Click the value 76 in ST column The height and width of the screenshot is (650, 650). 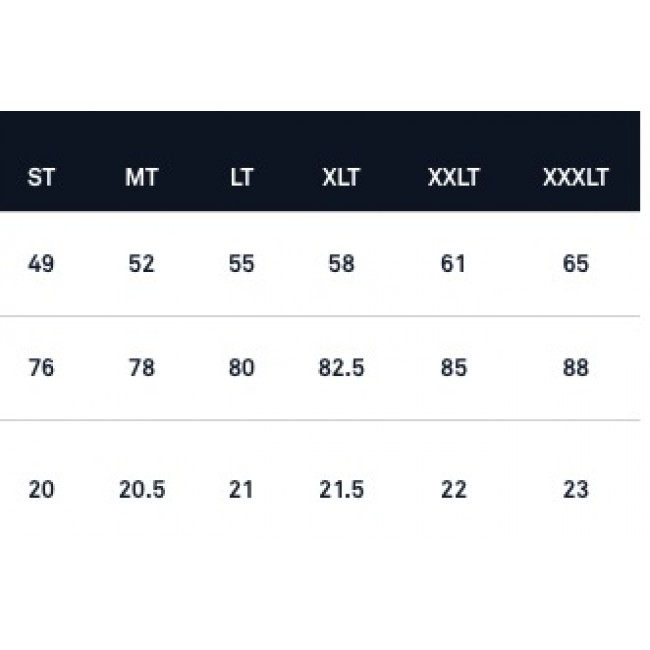click(41, 369)
